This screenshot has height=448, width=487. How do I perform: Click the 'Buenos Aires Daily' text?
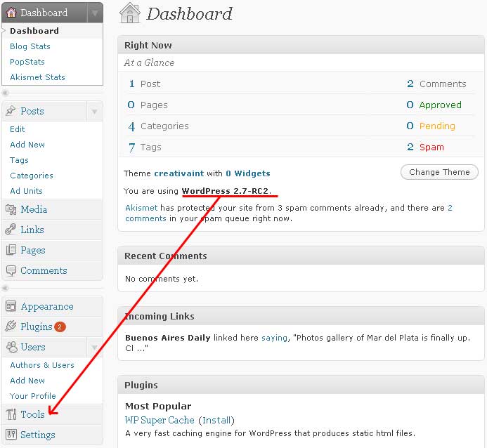[168, 338]
